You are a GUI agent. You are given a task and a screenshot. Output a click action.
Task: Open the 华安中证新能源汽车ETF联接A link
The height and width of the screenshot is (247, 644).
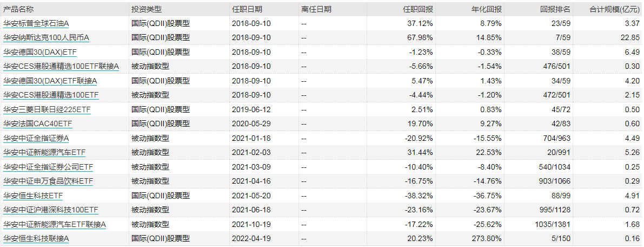pos(55,224)
